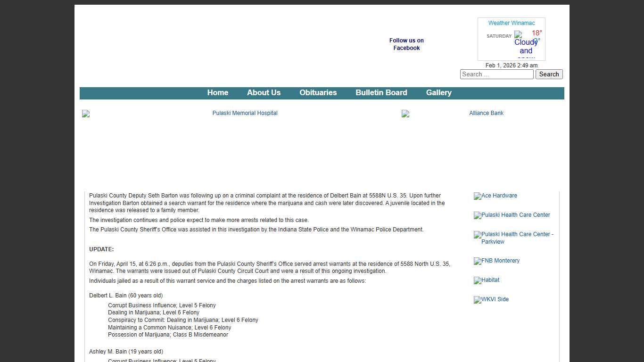Click the Search button

[549, 74]
